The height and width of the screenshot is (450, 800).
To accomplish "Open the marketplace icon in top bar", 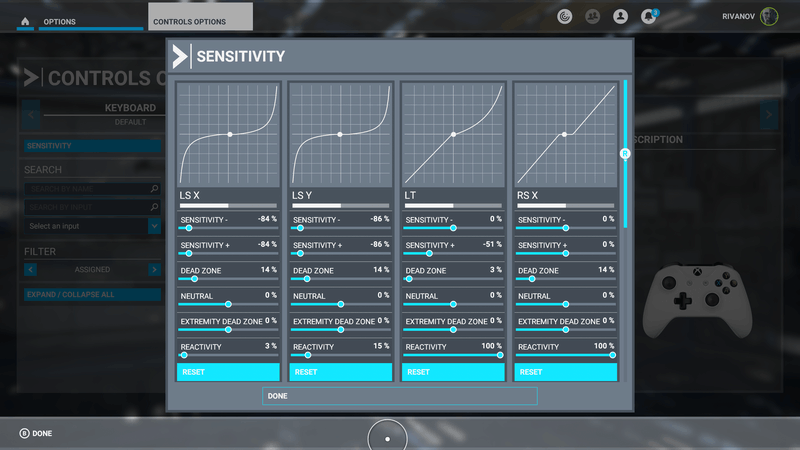I will (564, 16).
